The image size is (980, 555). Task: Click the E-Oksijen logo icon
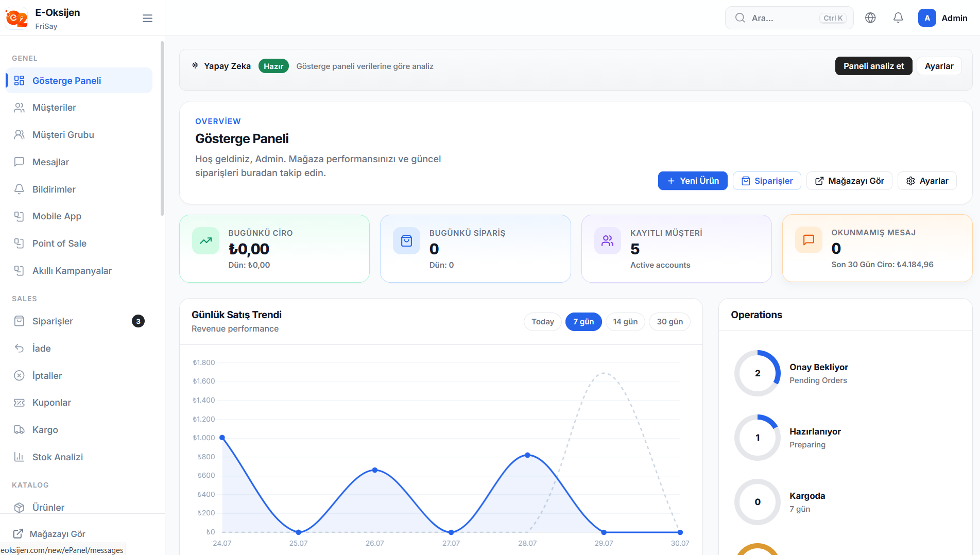pos(16,18)
